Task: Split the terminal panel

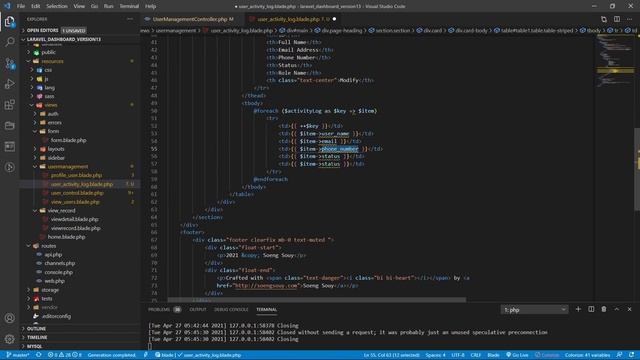Action: point(591,309)
